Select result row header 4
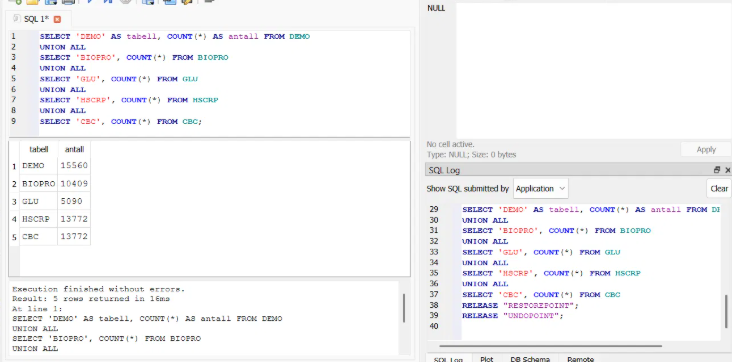The image size is (732, 362). tap(14, 219)
